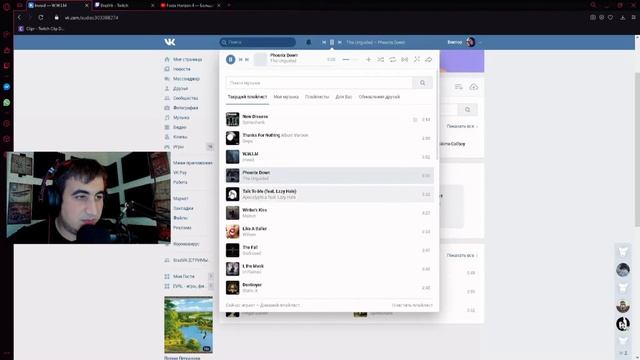Click the share arrow icon in the player
640x360 pixels.
click(429, 60)
